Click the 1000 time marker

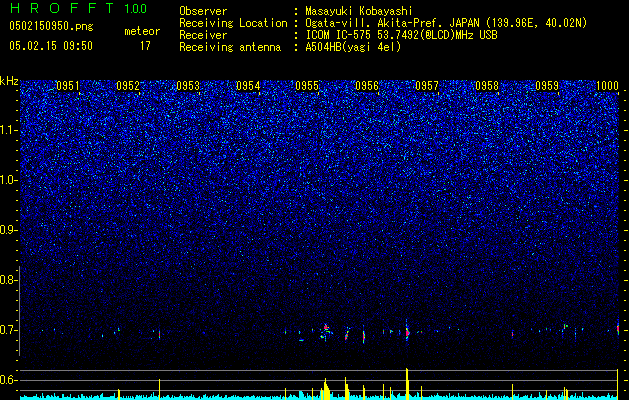coord(607,86)
